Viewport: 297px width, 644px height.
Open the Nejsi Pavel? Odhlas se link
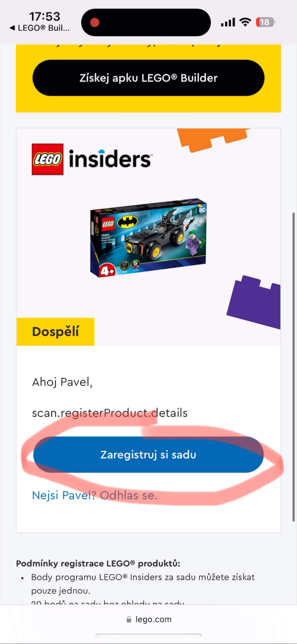(94, 495)
